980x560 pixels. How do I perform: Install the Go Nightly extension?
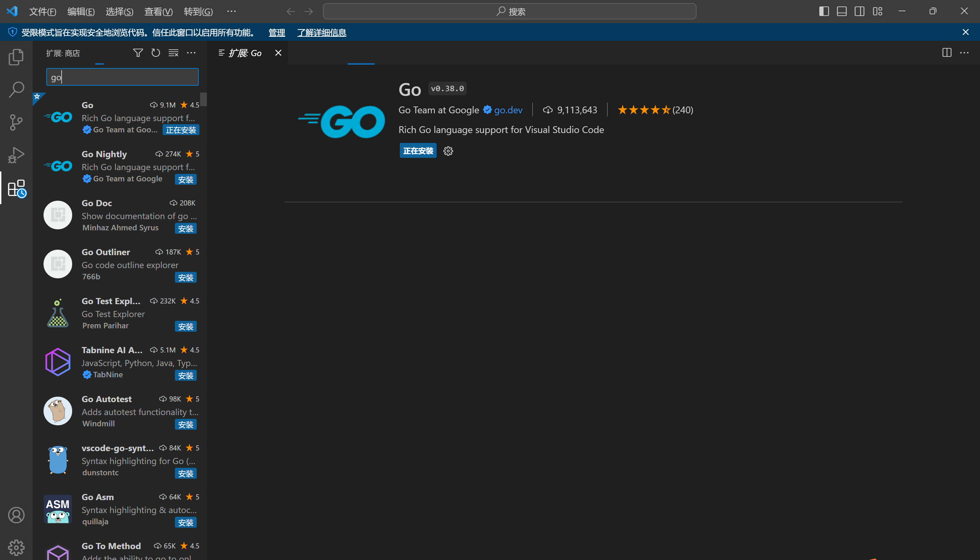click(x=185, y=179)
